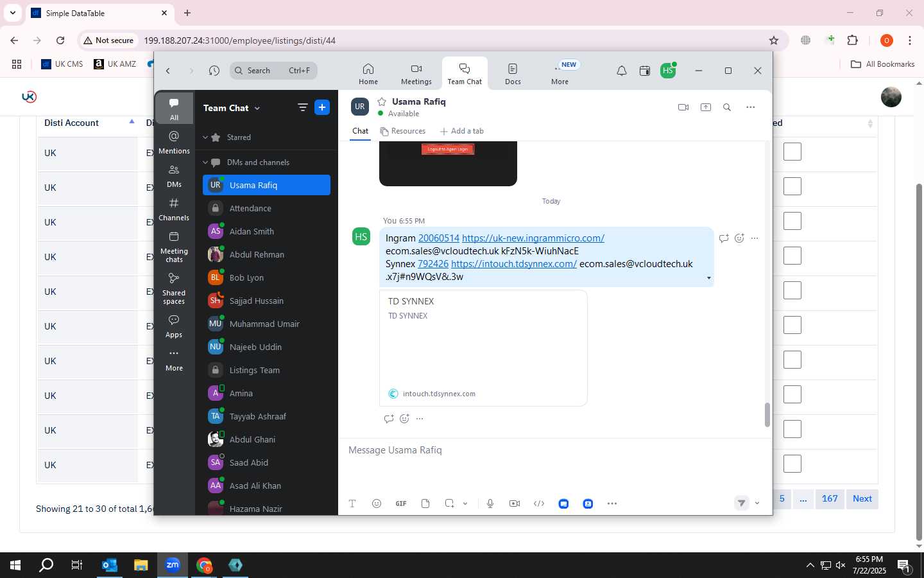Open the emoji picker in composer

click(x=377, y=504)
